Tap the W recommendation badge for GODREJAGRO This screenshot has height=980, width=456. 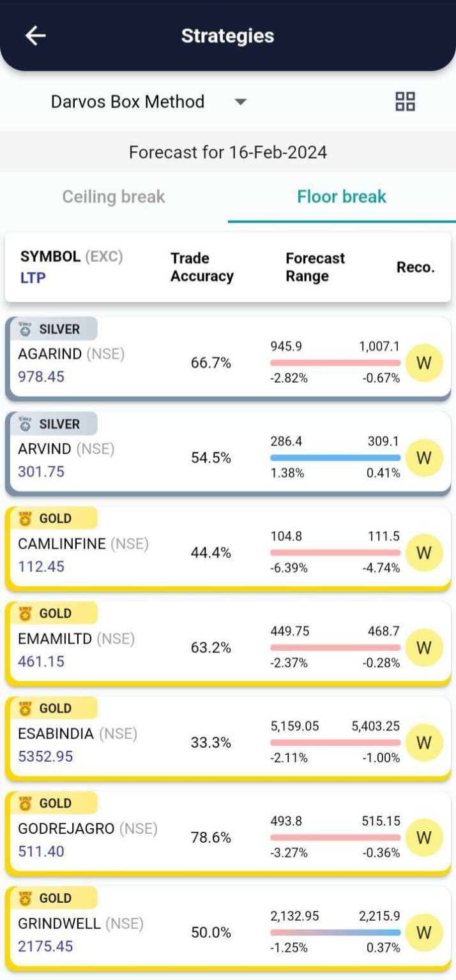click(x=424, y=837)
